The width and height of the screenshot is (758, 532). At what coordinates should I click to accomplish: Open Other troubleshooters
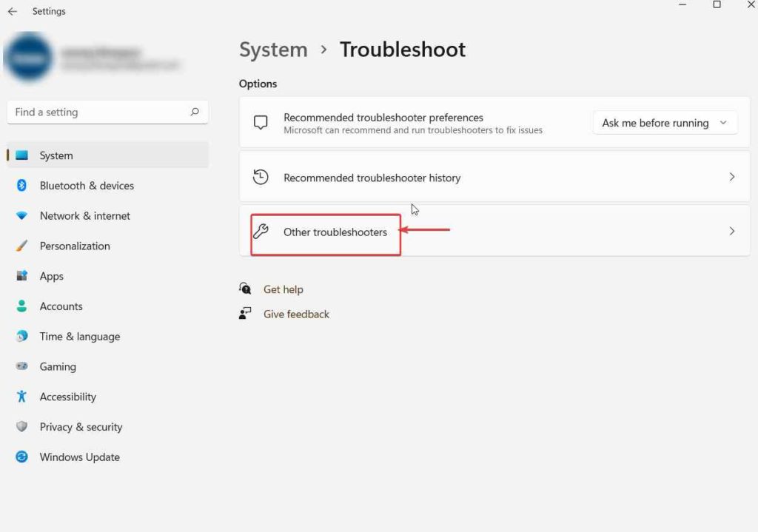[x=494, y=231]
